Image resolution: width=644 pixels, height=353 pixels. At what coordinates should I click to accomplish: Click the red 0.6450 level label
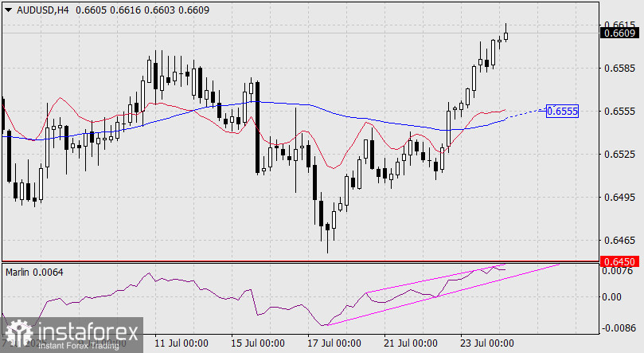(x=620, y=261)
